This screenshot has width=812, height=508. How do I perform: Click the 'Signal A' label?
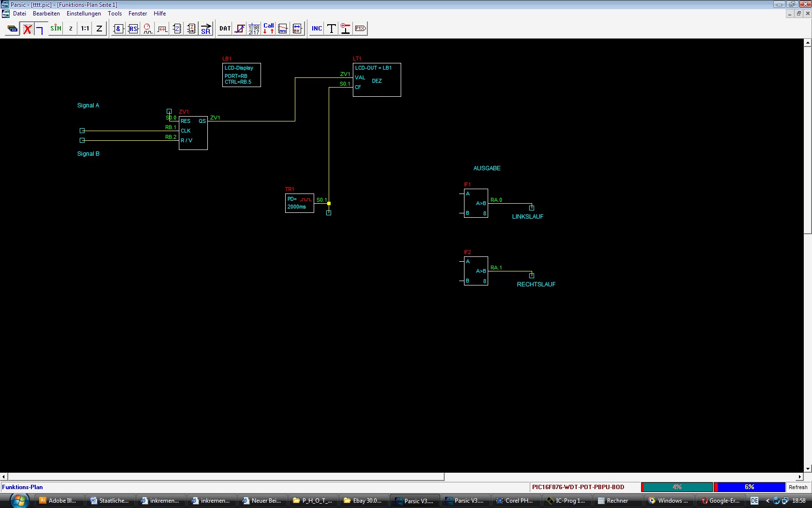(88, 105)
